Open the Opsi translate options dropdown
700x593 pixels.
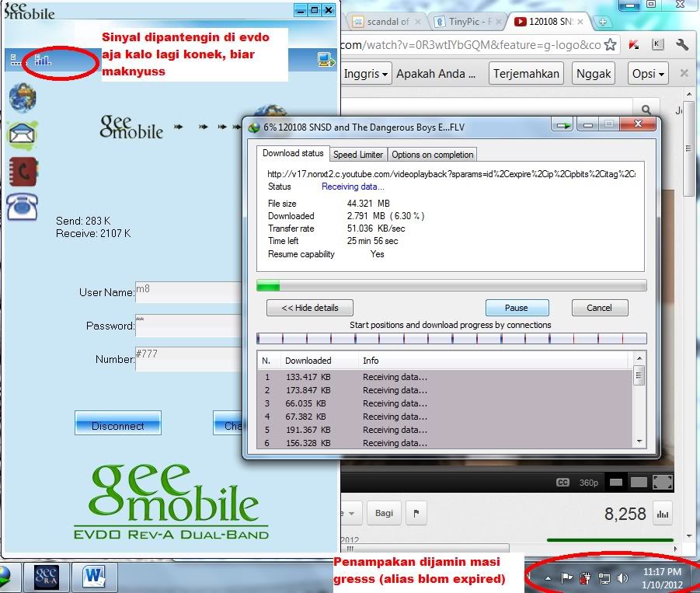point(648,74)
